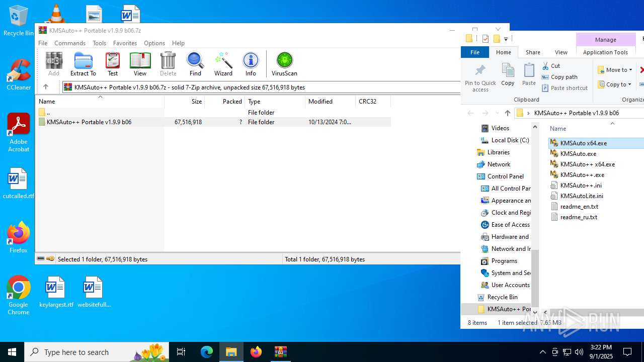Open the Tools menu in WinRAR
This screenshot has width=644, height=362.
point(99,43)
